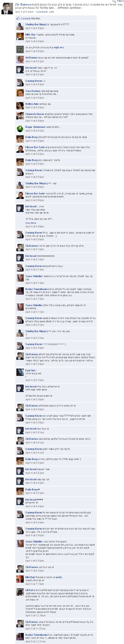This screenshot has width=124, height=644.
Task: Click the Filters text link
Action: [x=120, y=1]
